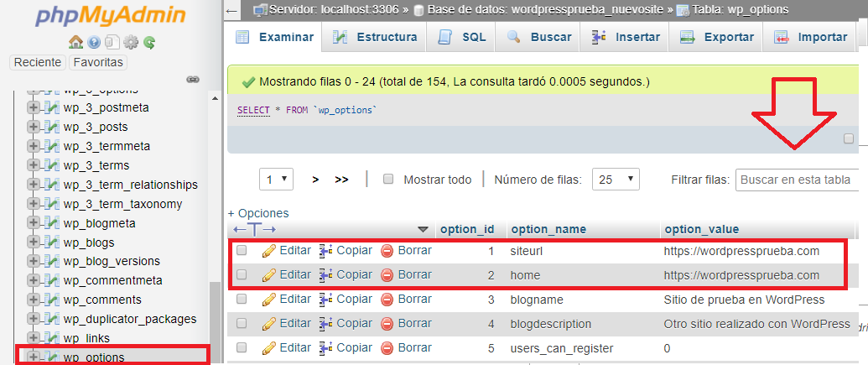Click the green reload navigation icon
Screen dimensions: 868x365
(149, 42)
